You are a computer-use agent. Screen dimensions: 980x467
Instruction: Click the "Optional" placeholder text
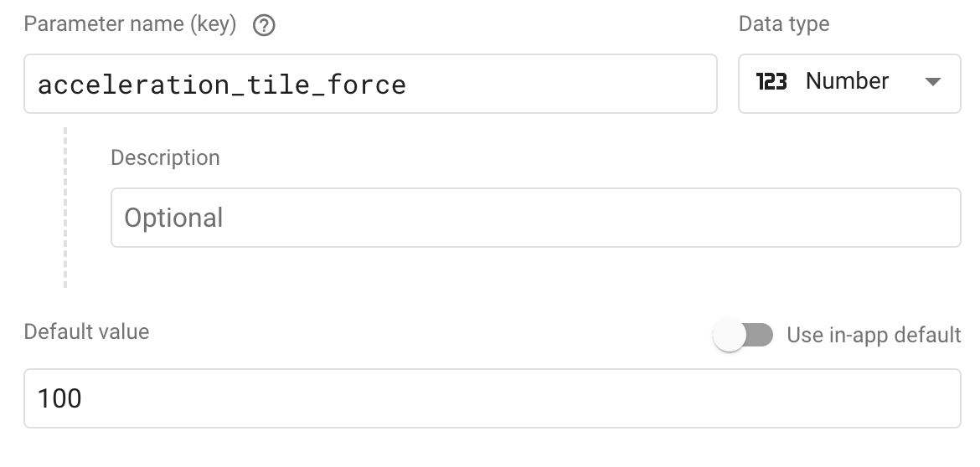174,218
